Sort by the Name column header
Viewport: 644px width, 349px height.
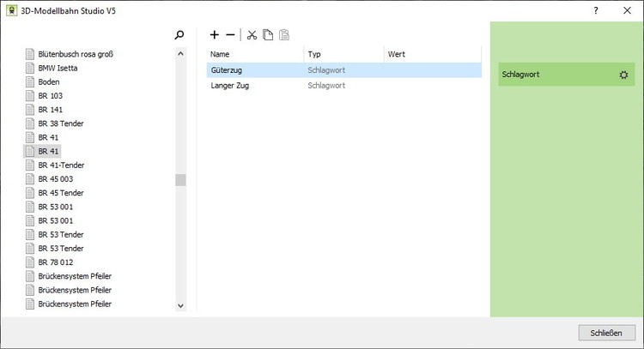point(255,54)
